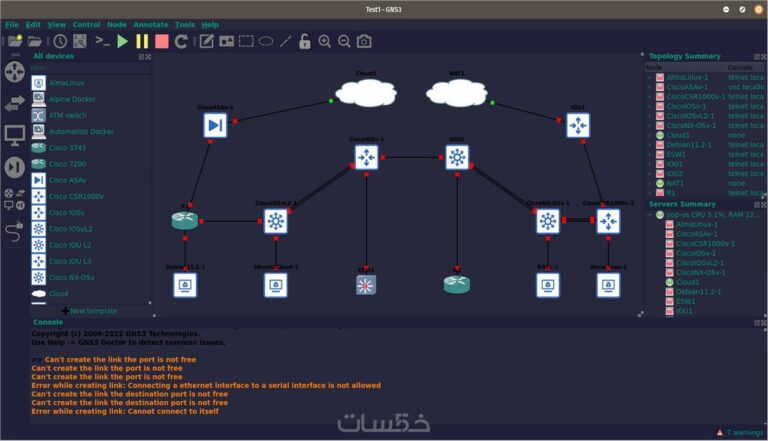
Task: Click the Zoom out magnifier icon
Action: [344, 41]
